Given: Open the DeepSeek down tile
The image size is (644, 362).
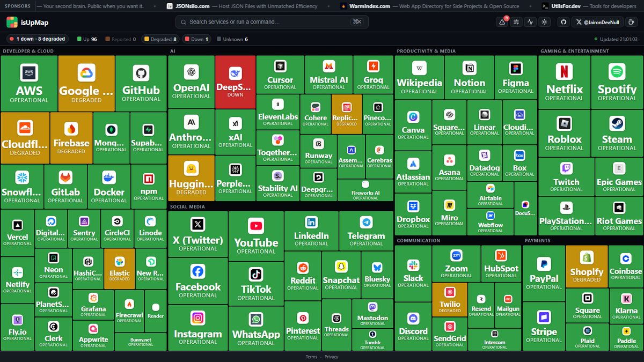Looking at the screenshot, I should tap(235, 81).
